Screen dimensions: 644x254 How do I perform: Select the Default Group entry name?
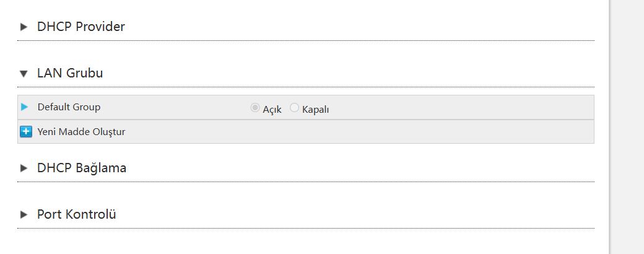point(69,107)
